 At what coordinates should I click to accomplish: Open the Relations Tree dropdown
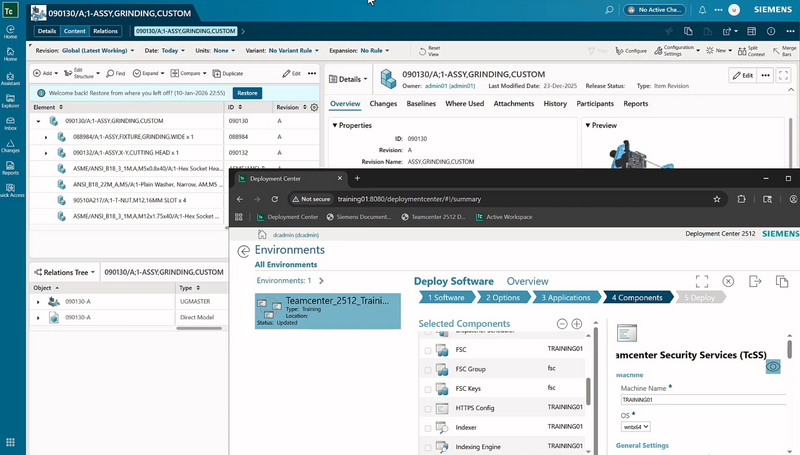tap(64, 272)
